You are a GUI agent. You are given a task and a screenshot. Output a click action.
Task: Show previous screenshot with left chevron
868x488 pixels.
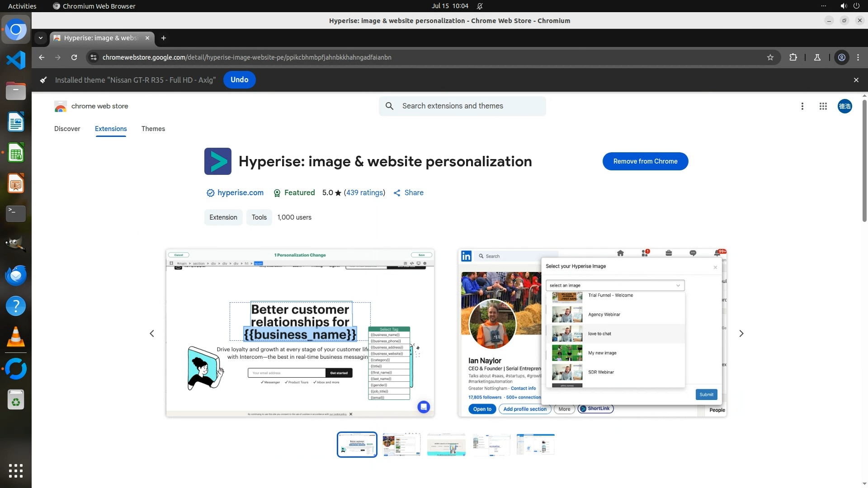coord(152,333)
